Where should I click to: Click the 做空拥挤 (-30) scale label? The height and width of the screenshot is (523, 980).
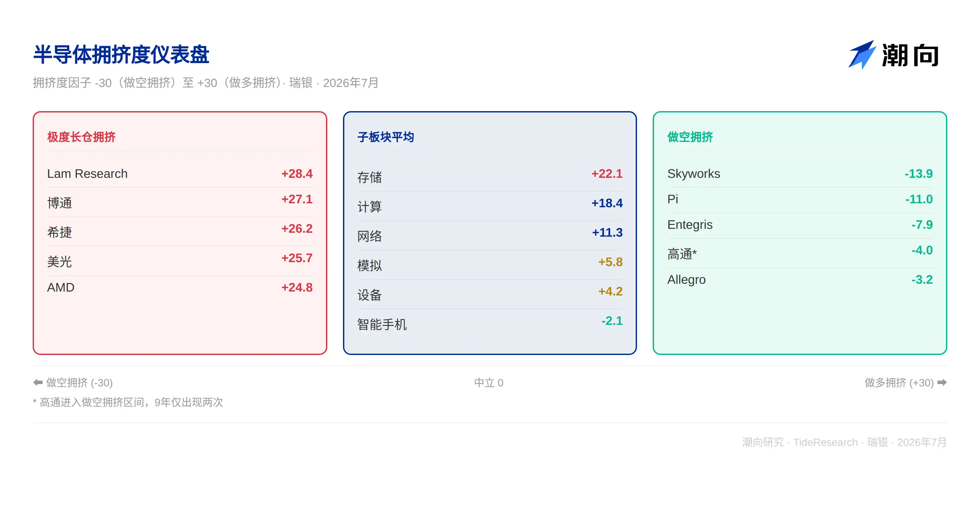point(79,382)
